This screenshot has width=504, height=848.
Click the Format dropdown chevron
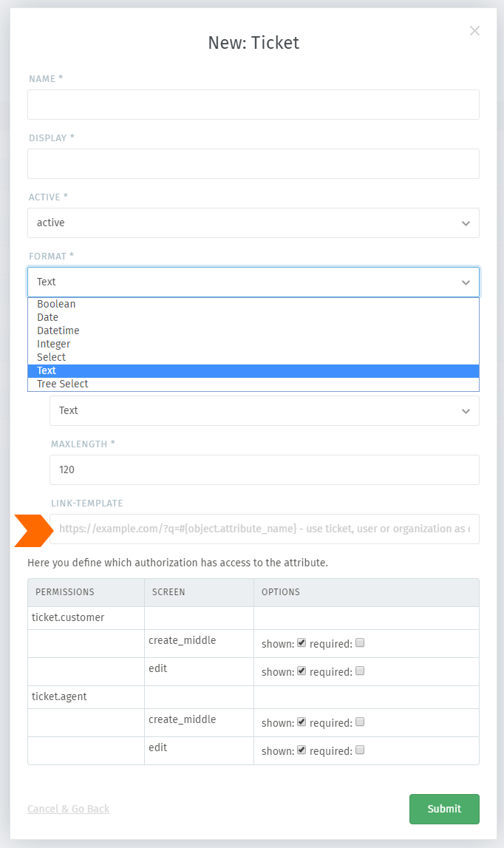point(466,282)
